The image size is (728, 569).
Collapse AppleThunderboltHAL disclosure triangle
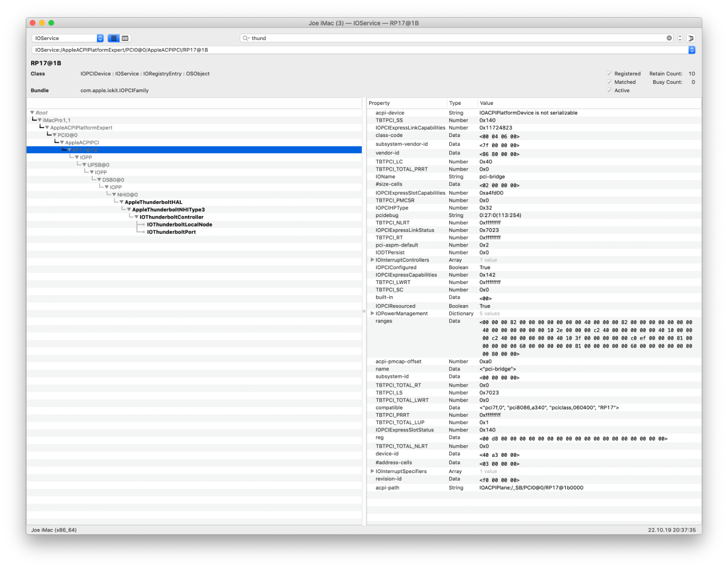pyautogui.click(x=121, y=202)
